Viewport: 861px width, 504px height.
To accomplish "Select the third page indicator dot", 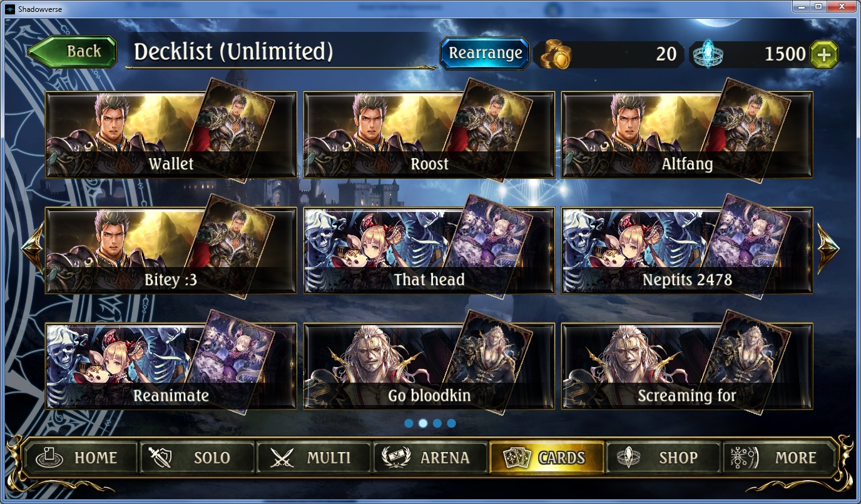I will tap(437, 423).
